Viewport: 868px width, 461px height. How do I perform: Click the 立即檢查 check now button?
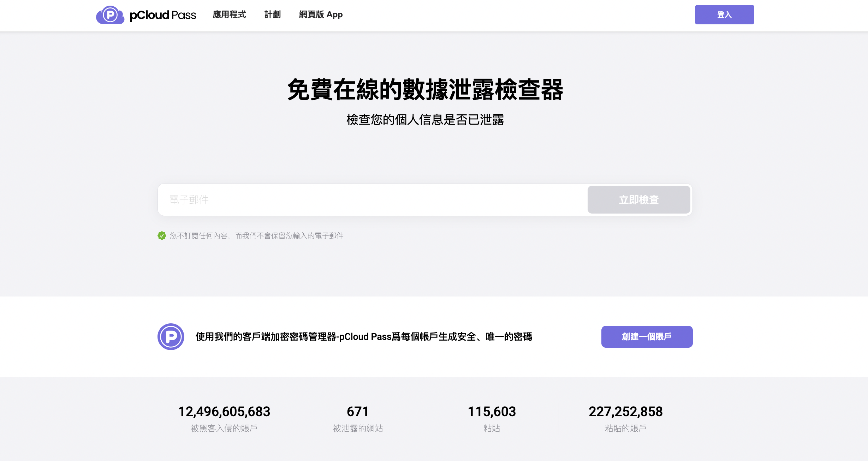(639, 199)
